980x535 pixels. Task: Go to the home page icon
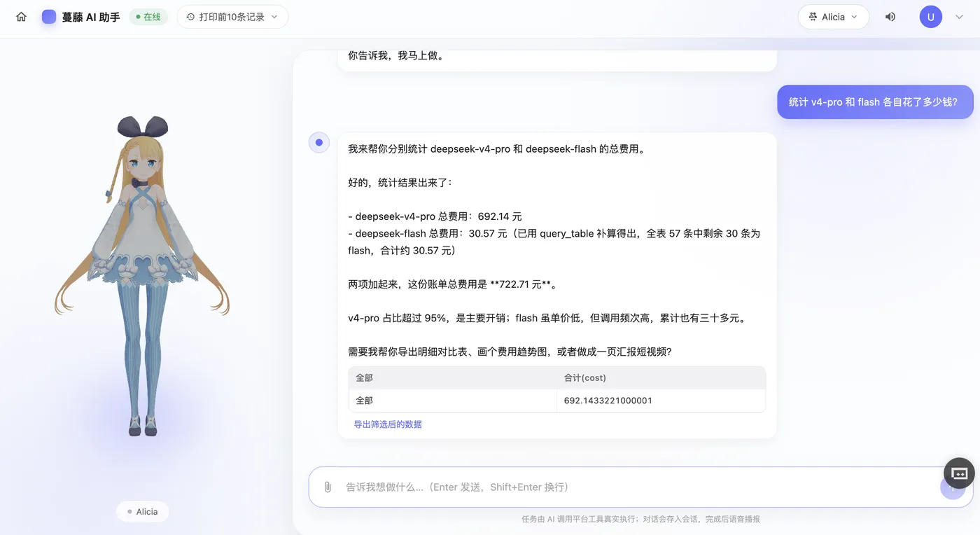pos(21,17)
